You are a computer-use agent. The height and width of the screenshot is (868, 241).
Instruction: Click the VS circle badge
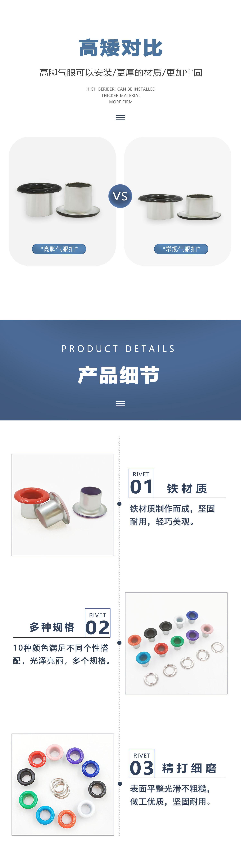click(x=120, y=196)
